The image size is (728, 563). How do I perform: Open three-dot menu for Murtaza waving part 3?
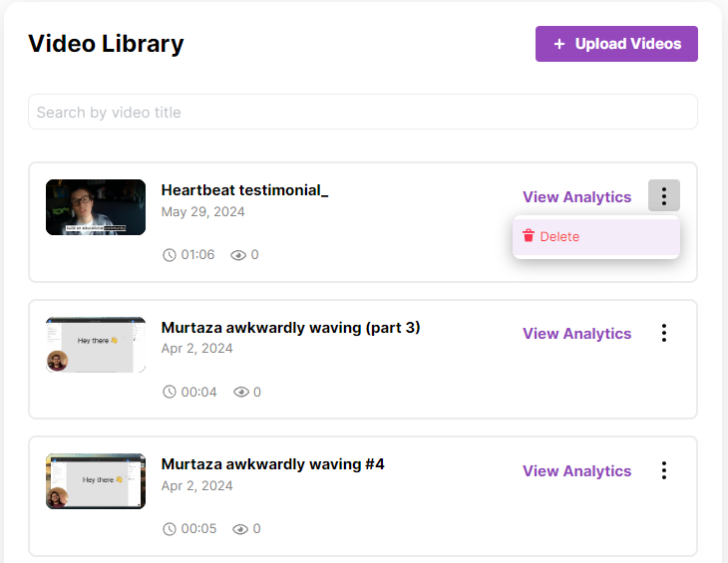(x=664, y=333)
